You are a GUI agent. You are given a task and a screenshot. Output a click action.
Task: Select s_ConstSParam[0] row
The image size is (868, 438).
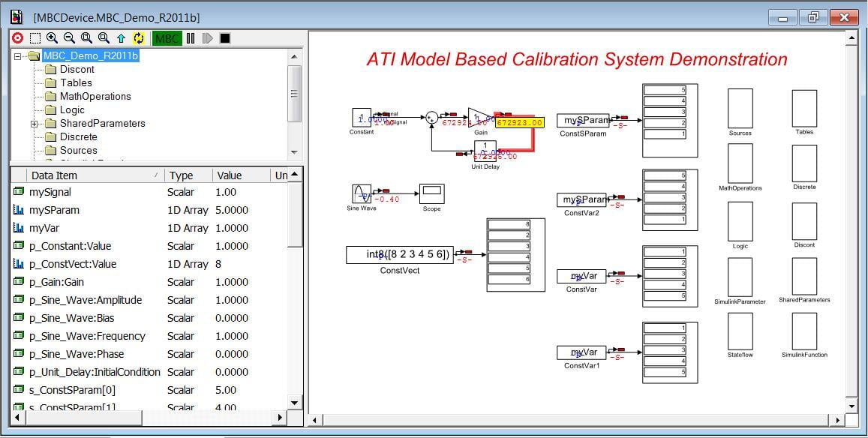pyautogui.click(x=150, y=390)
